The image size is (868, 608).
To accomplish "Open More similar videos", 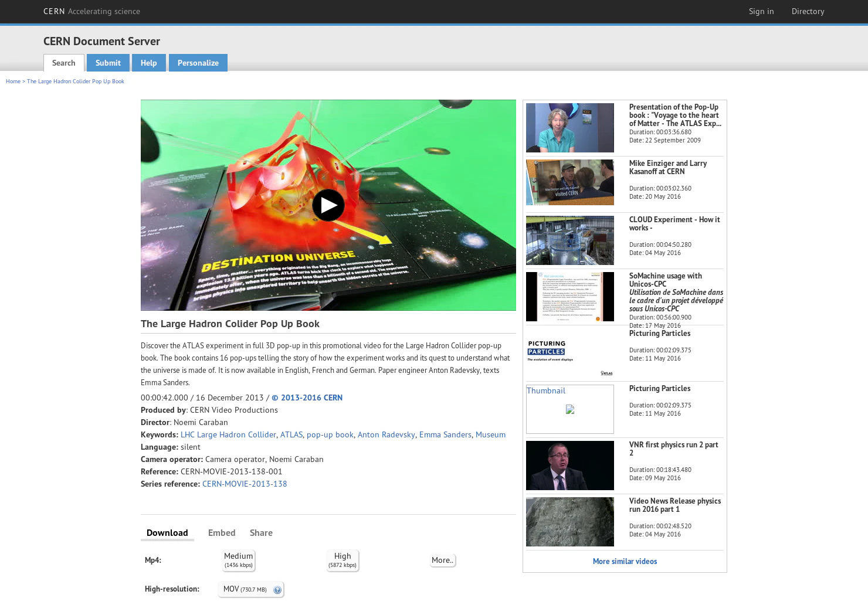I will click(625, 561).
